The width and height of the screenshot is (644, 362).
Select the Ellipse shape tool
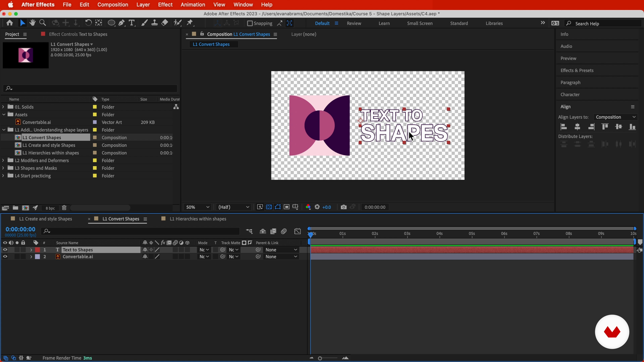tap(111, 23)
